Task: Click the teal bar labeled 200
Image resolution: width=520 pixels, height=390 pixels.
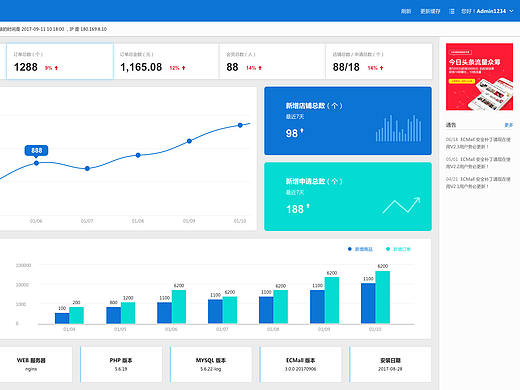Action: pos(76,315)
